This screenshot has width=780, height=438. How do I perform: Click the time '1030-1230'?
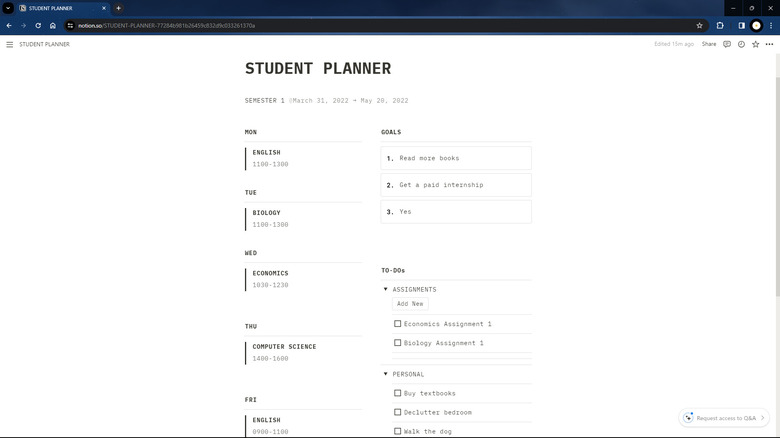point(270,285)
